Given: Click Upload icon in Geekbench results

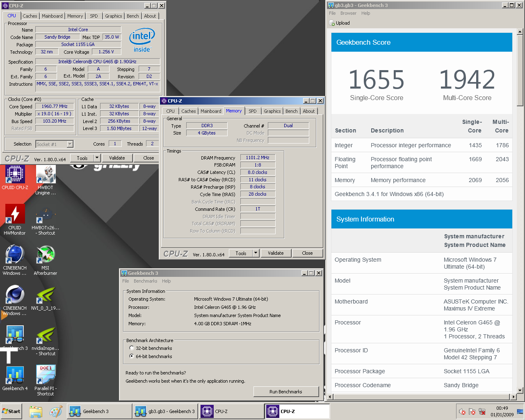Looking at the screenshot, I should (x=332, y=23).
